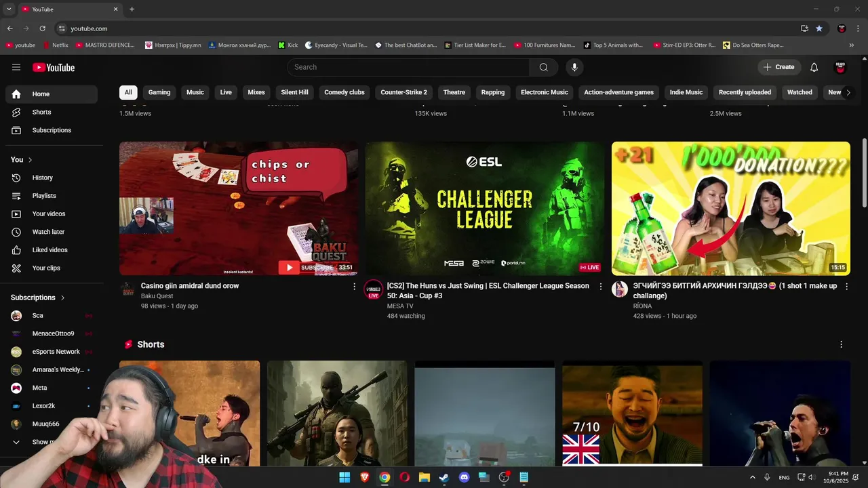Open the MESA TV live channel avatar
The image size is (868, 488).
(374, 289)
